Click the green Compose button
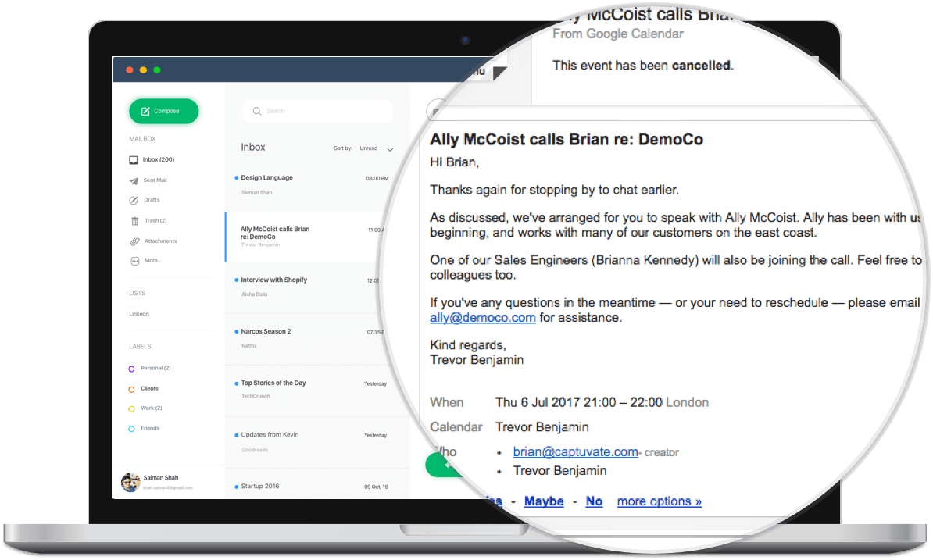933x560 pixels. click(x=163, y=111)
